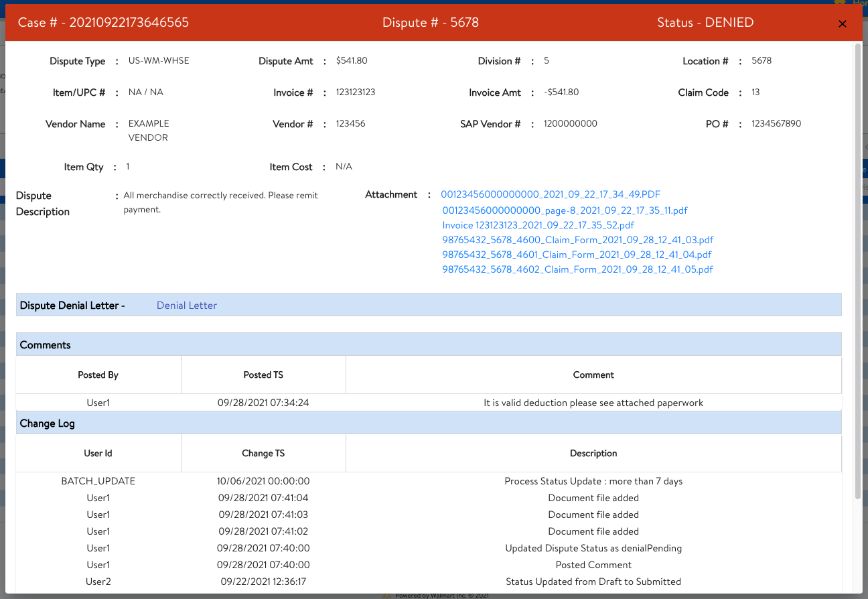Click the Claim Code value 13

pyautogui.click(x=755, y=92)
